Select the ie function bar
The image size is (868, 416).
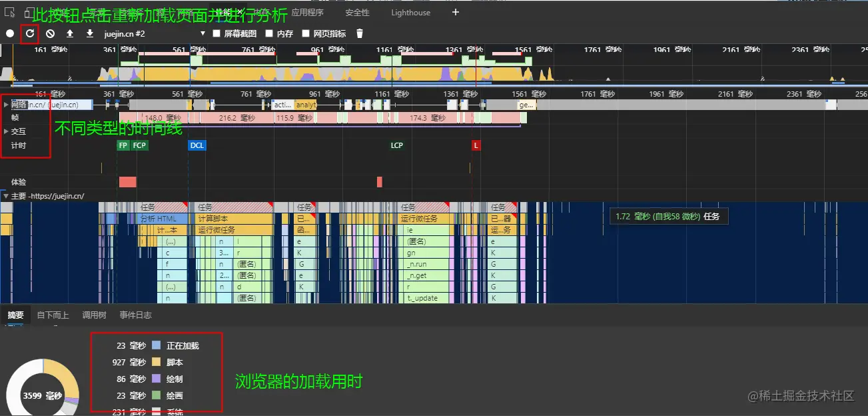[426, 230]
